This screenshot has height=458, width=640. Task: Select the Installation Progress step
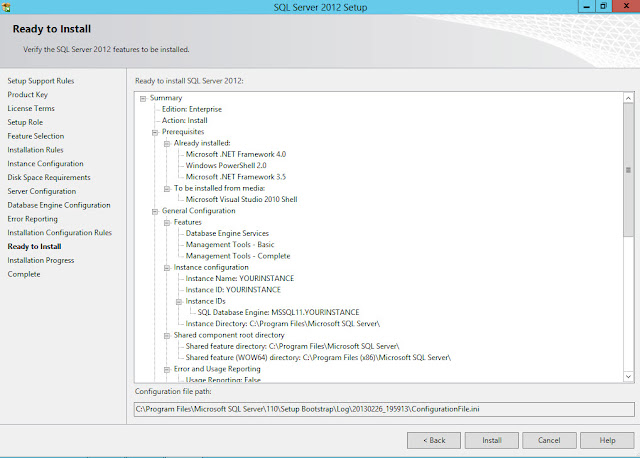coord(41,260)
